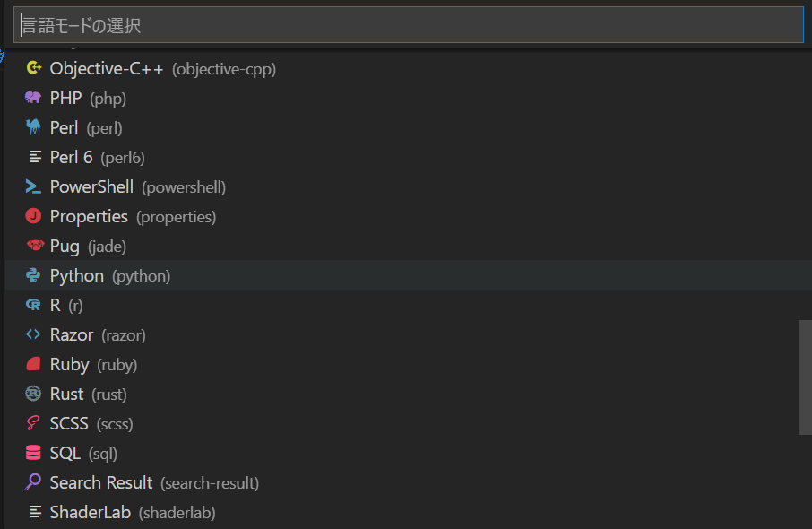
Task: Choose SCSS language mode
Action: [x=408, y=423]
